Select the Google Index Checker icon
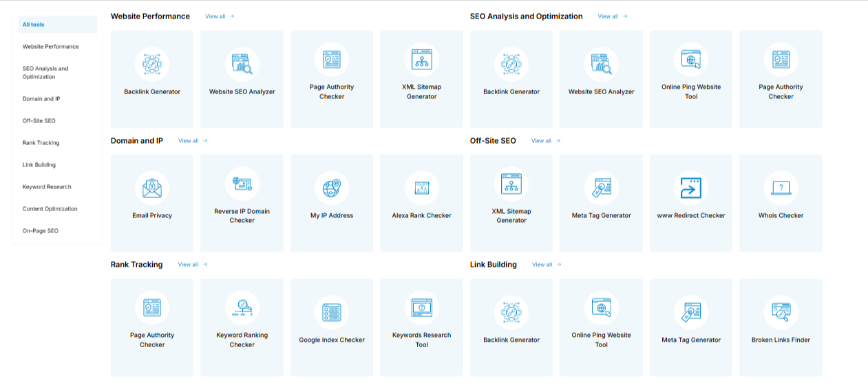This screenshot has width=868, height=385. coord(332,313)
